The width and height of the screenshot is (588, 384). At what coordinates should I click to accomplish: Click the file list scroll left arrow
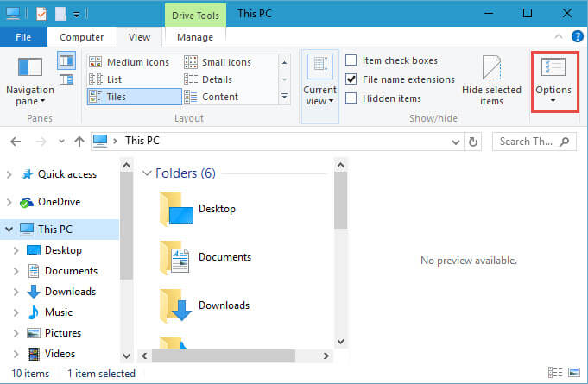pyautogui.click(x=144, y=356)
